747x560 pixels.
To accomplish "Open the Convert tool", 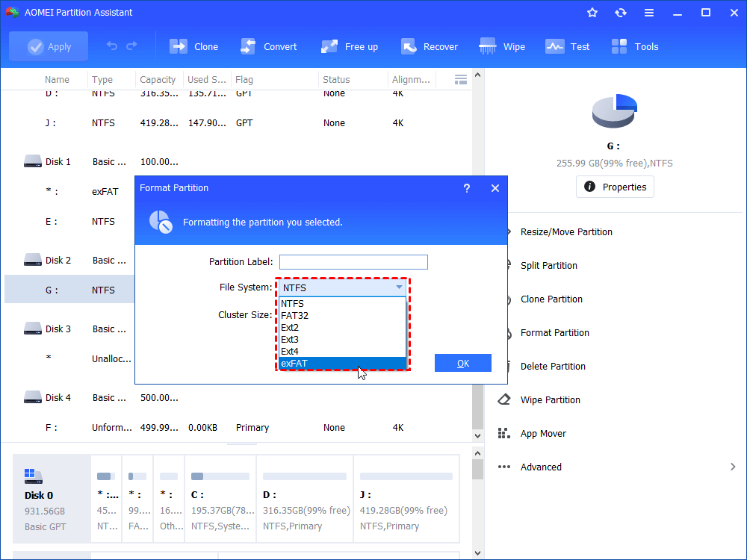I will (x=268, y=46).
